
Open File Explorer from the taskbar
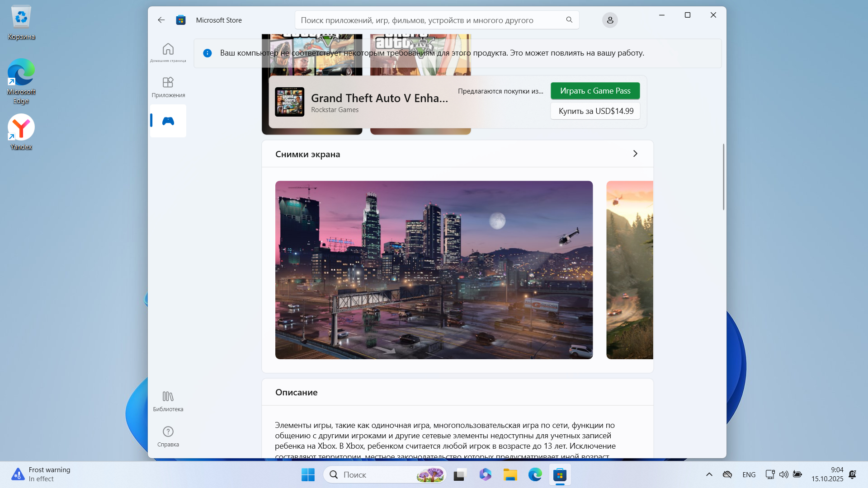click(x=510, y=474)
